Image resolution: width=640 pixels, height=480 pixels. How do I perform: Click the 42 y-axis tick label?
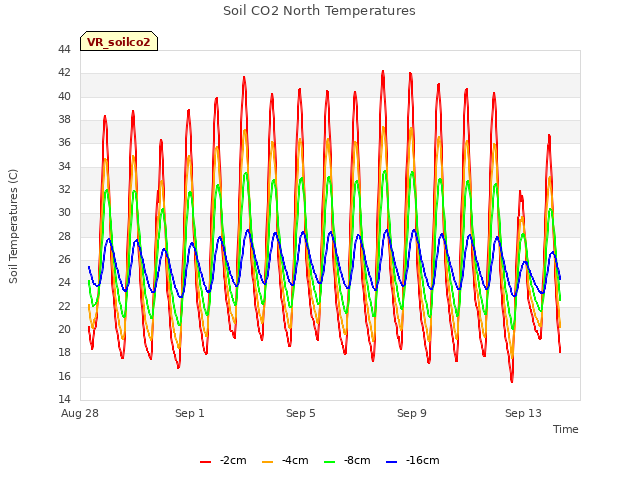point(64,73)
